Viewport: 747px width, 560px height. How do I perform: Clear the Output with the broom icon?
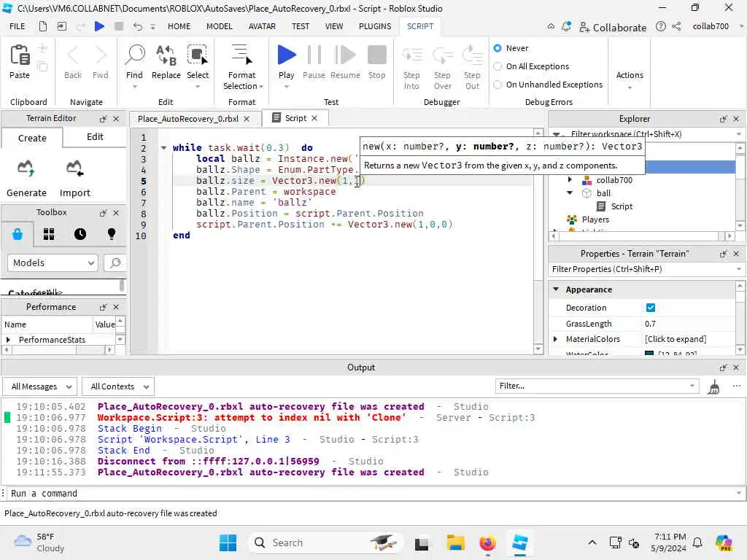pyautogui.click(x=713, y=386)
